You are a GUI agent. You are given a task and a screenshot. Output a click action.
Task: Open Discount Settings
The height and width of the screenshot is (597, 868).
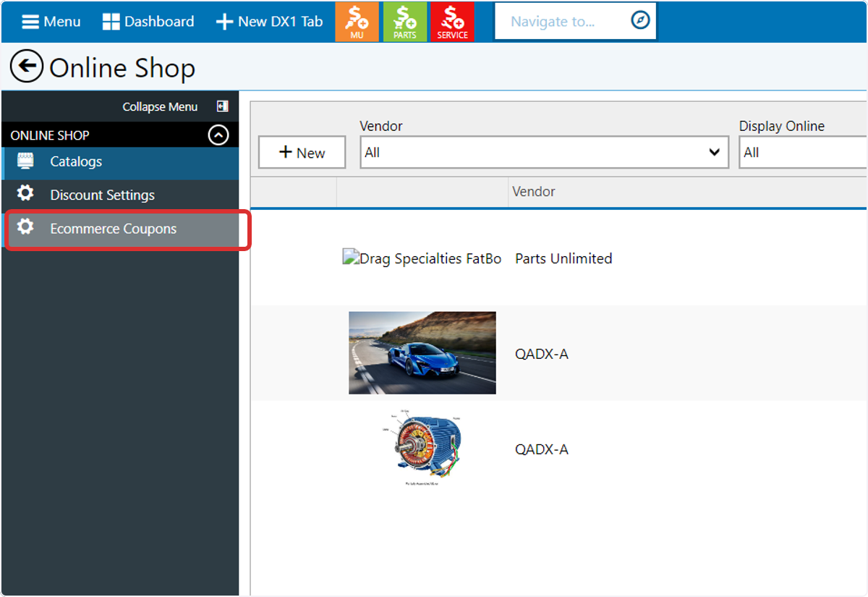click(120, 195)
